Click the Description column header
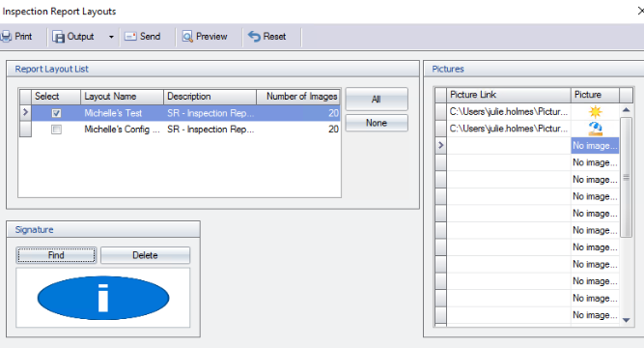644x348 pixels. [x=210, y=97]
